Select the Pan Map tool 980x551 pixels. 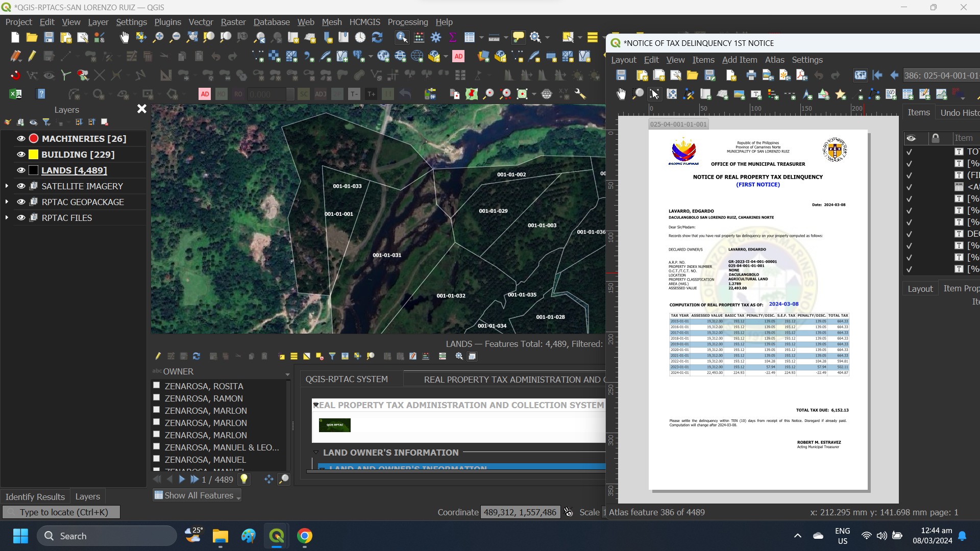(x=124, y=37)
